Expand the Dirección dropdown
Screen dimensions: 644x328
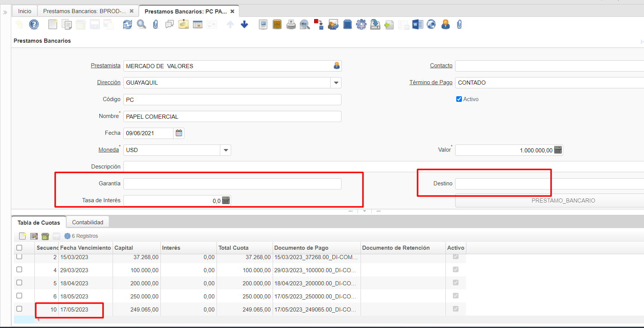[336, 83]
